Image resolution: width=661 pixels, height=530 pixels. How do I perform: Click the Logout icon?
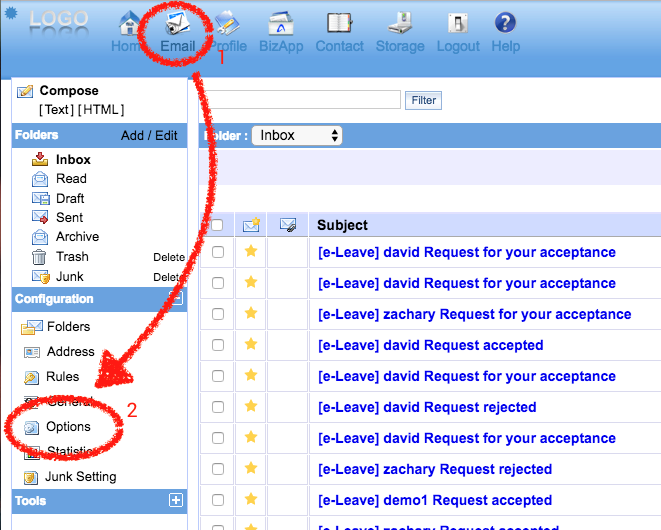click(x=458, y=24)
